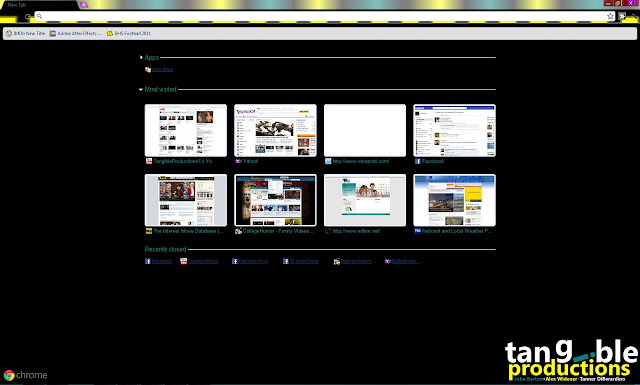The image size is (640, 385).
Task: Expand the Apps section
Action: [x=141, y=58]
